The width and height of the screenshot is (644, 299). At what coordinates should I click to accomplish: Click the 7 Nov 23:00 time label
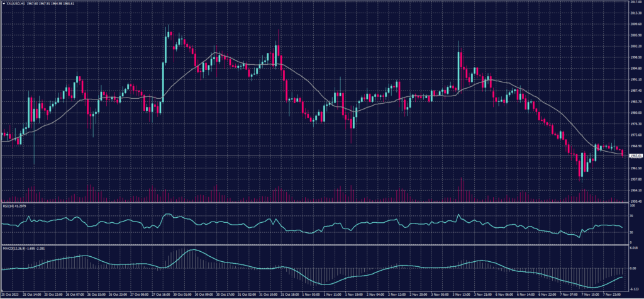point(612,294)
